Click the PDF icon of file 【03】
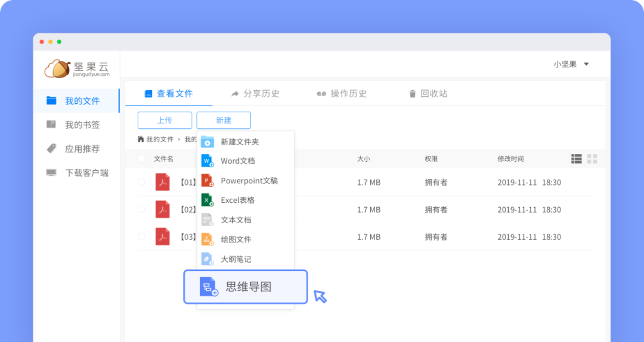The width and height of the screenshot is (644, 342). pos(163,237)
